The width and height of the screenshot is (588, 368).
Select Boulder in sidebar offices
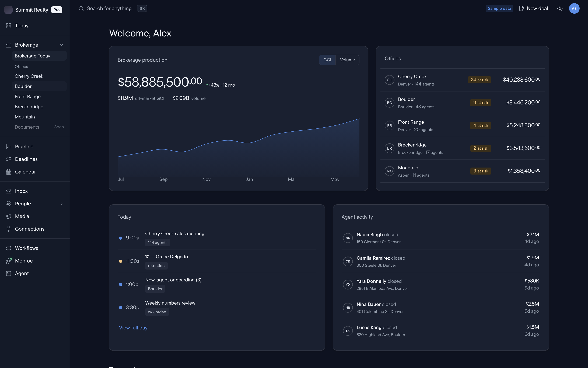click(39, 86)
